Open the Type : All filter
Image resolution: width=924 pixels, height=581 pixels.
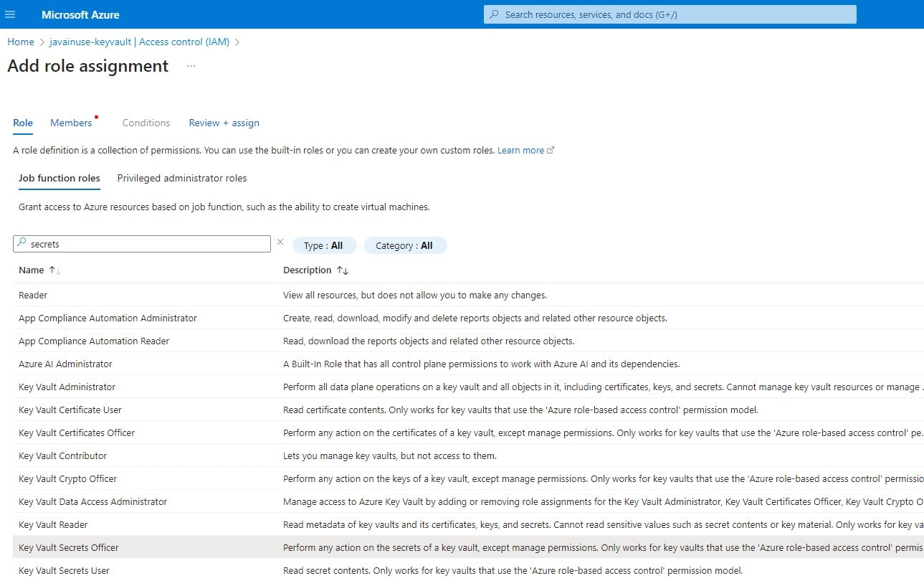pyautogui.click(x=324, y=245)
